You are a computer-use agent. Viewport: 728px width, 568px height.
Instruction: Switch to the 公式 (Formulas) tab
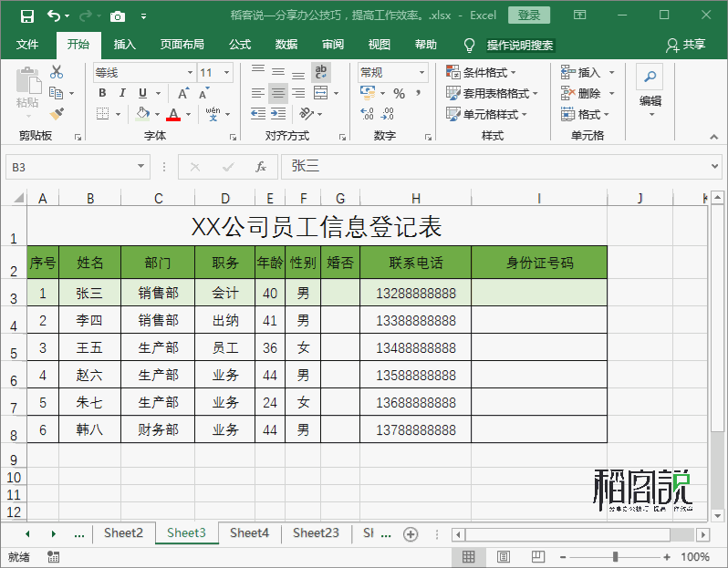coord(240,45)
